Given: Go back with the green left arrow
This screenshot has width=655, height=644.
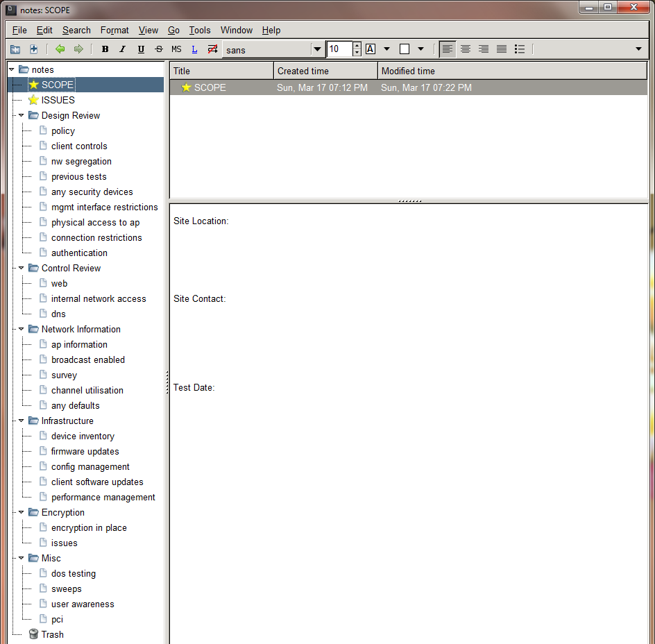Looking at the screenshot, I should 60,49.
